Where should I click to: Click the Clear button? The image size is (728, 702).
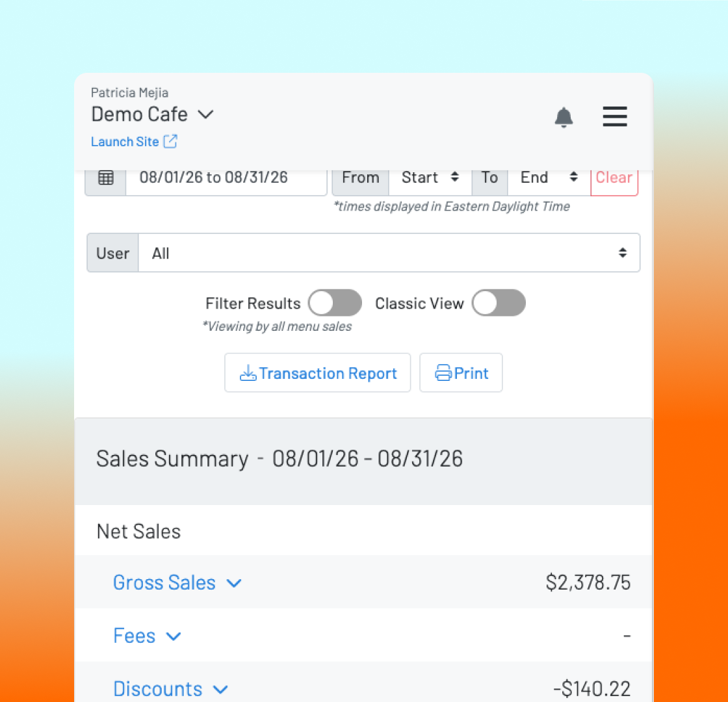tap(614, 178)
